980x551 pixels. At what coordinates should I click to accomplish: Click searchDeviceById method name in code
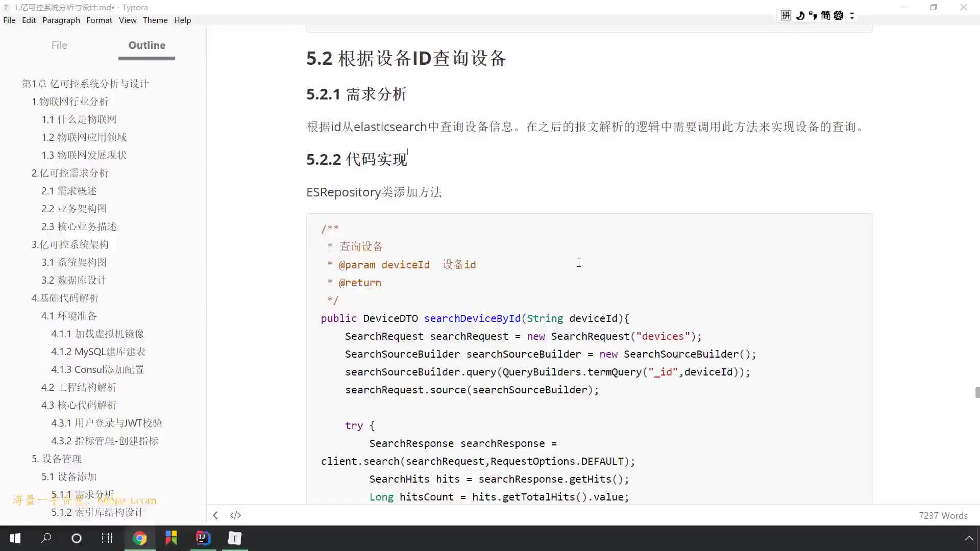[x=472, y=318]
